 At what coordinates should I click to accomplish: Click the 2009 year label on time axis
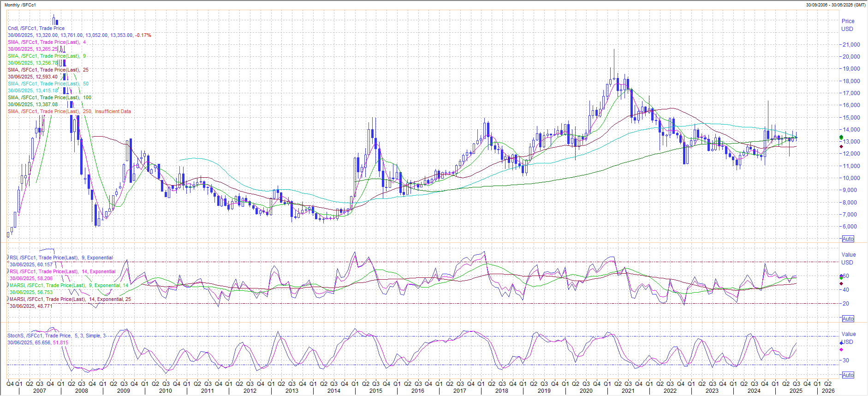click(x=124, y=391)
